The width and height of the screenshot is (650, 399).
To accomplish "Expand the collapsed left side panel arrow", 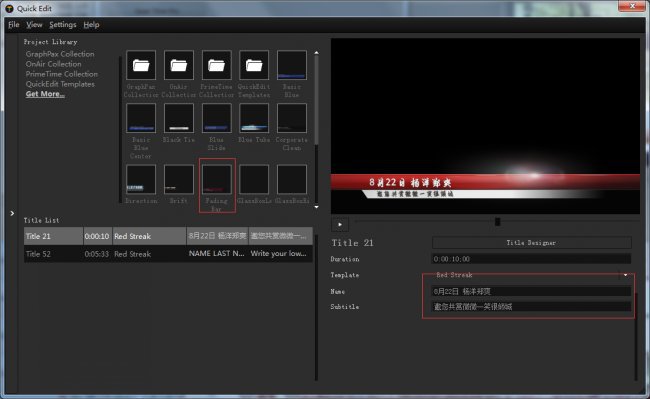I will 12,213.
